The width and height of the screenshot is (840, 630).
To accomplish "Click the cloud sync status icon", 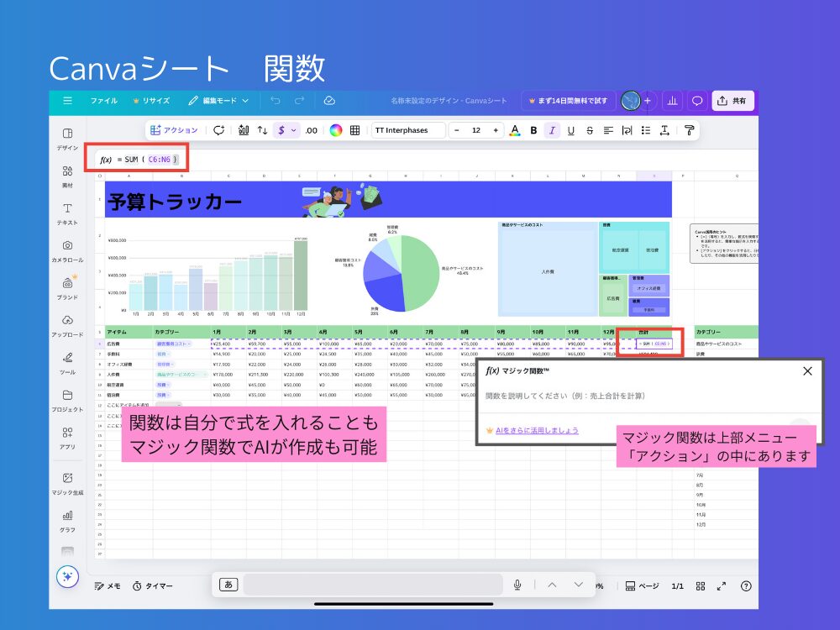I will (329, 101).
